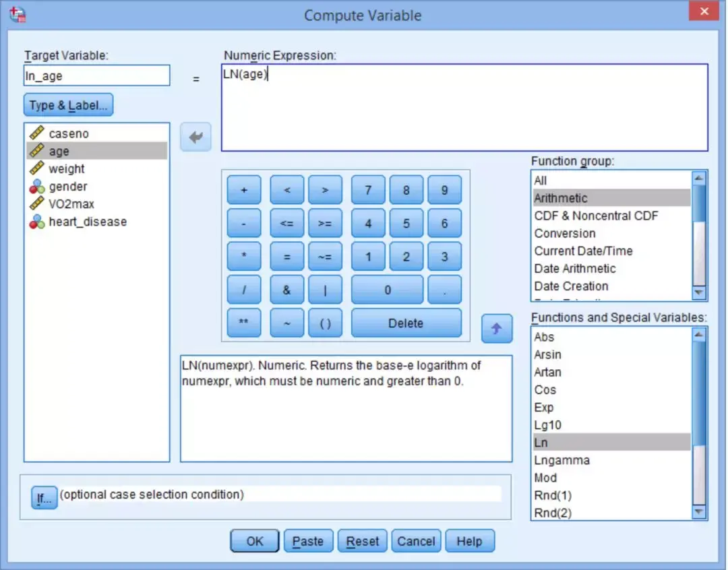Click the number 2 key
The height and width of the screenshot is (570, 728).
point(406,256)
